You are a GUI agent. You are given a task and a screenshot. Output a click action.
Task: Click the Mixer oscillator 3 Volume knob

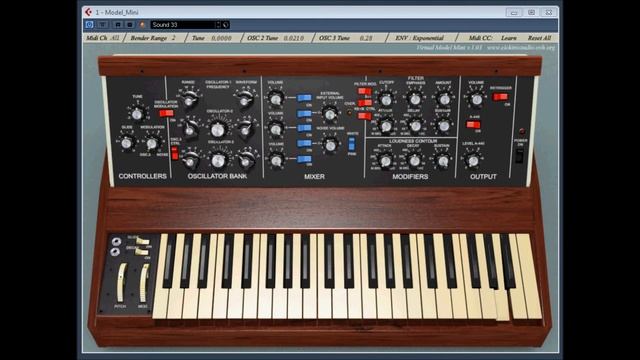click(x=276, y=160)
